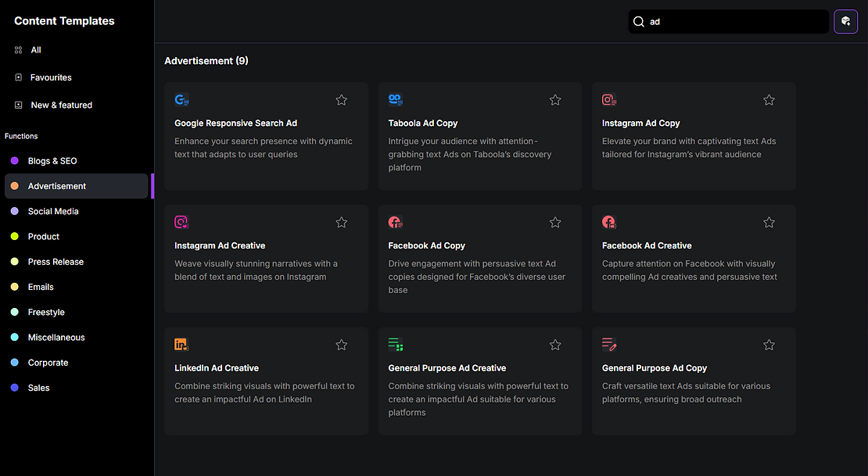Open the Emails category
This screenshot has width=868, height=476.
(x=77, y=287)
